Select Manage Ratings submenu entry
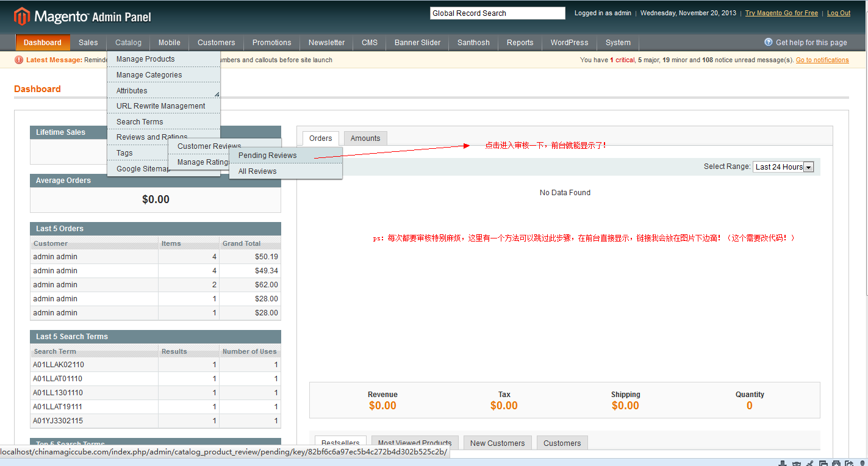 [x=203, y=162]
